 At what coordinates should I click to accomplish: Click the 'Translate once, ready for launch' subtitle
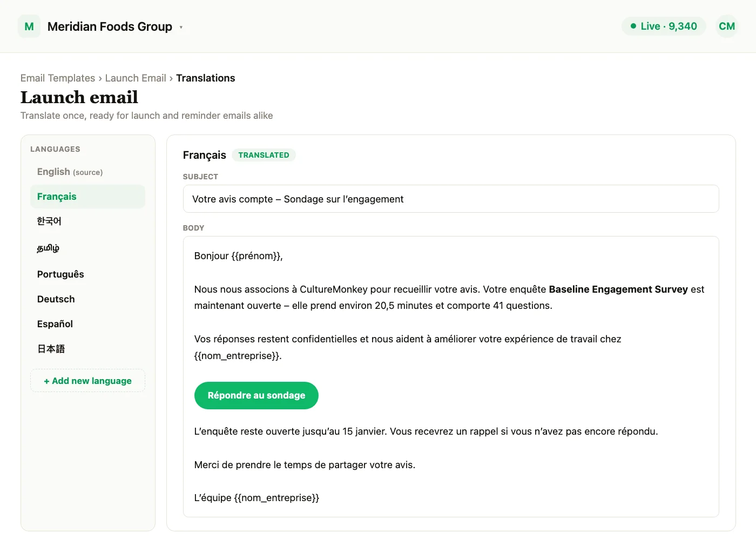pyautogui.click(x=146, y=116)
